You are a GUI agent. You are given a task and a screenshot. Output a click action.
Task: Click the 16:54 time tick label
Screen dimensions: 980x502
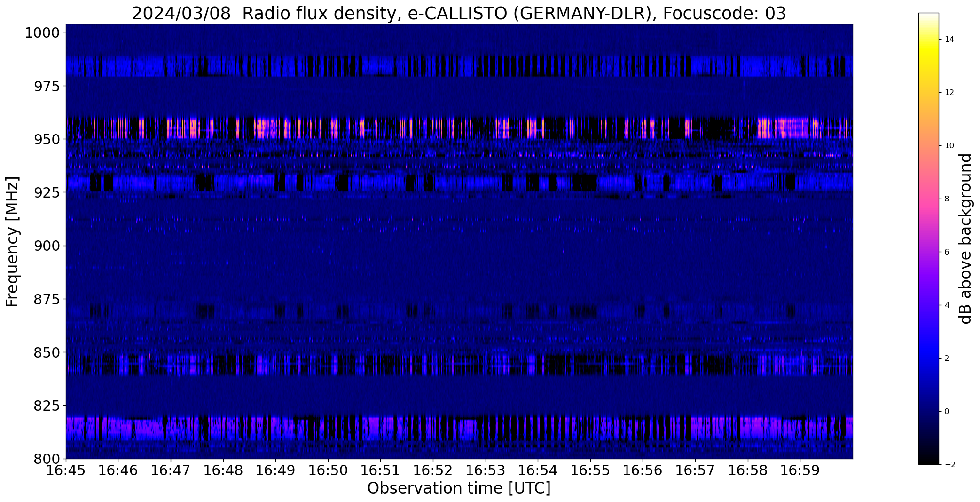[538, 470]
